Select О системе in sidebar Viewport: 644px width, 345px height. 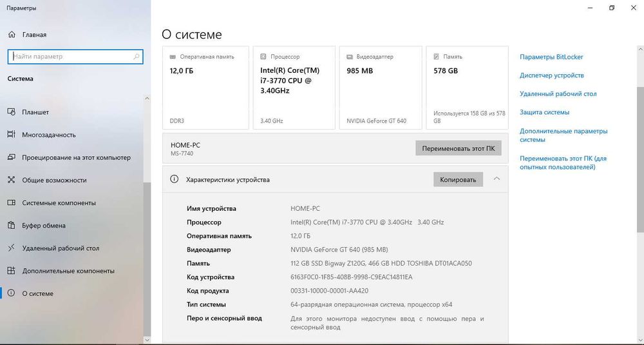[72, 293]
